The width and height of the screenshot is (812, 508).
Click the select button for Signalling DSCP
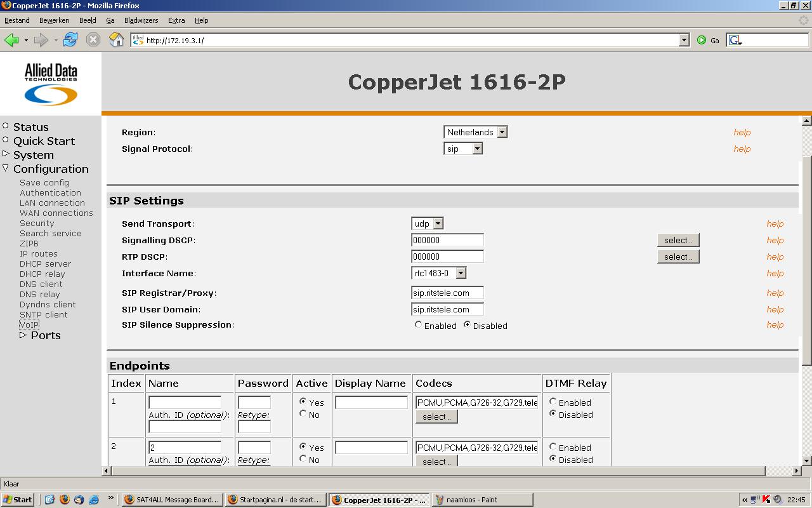point(678,240)
